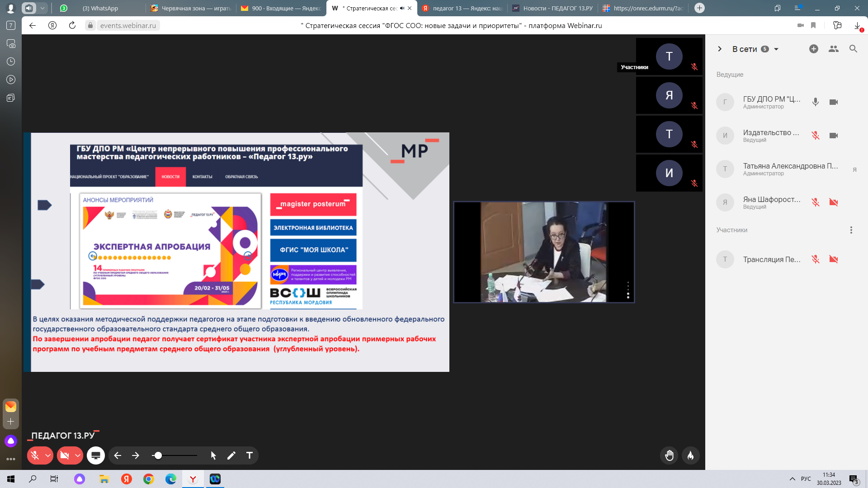Viewport: 868px width, 488px height.
Task: Click the fire reaction icon
Action: click(690, 455)
